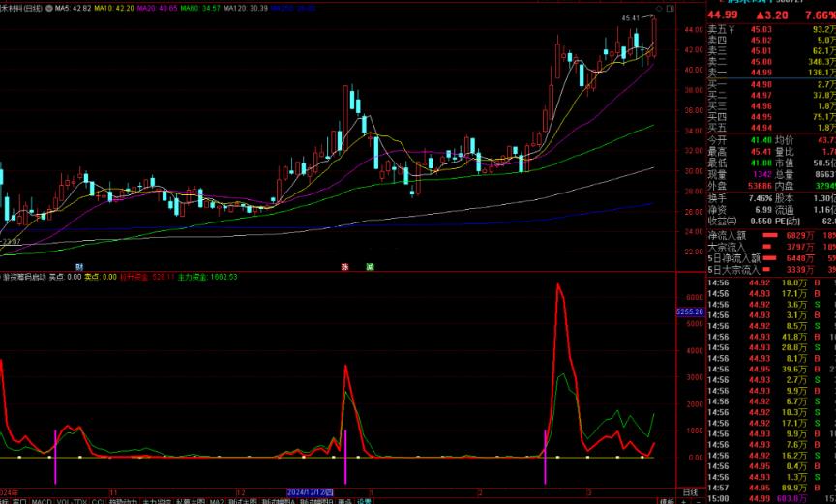Click the magenta signal line under the December spike
The width and height of the screenshot is (836, 504).
point(345,458)
